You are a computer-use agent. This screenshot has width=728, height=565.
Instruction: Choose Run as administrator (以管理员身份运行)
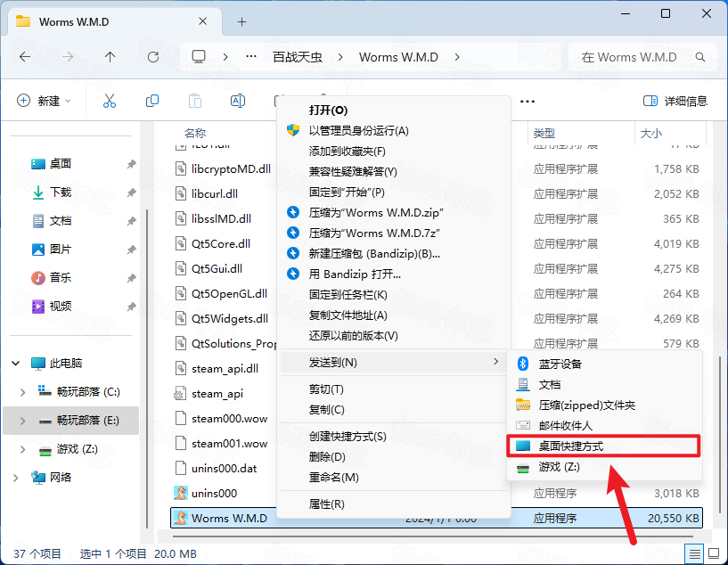[x=394, y=131]
